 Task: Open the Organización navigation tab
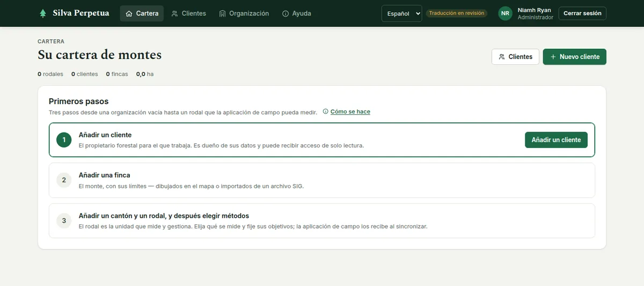(x=244, y=13)
